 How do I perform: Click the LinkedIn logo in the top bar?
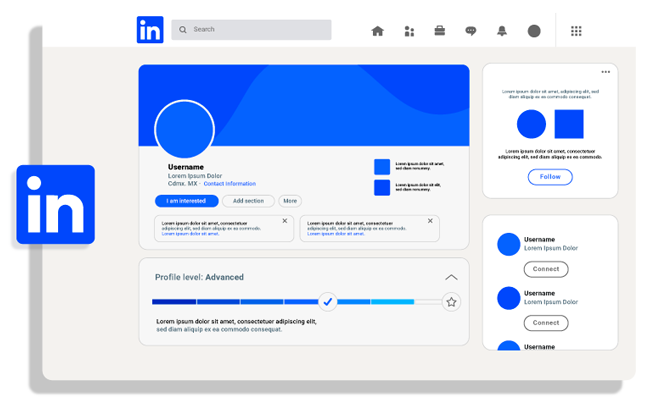pos(150,30)
